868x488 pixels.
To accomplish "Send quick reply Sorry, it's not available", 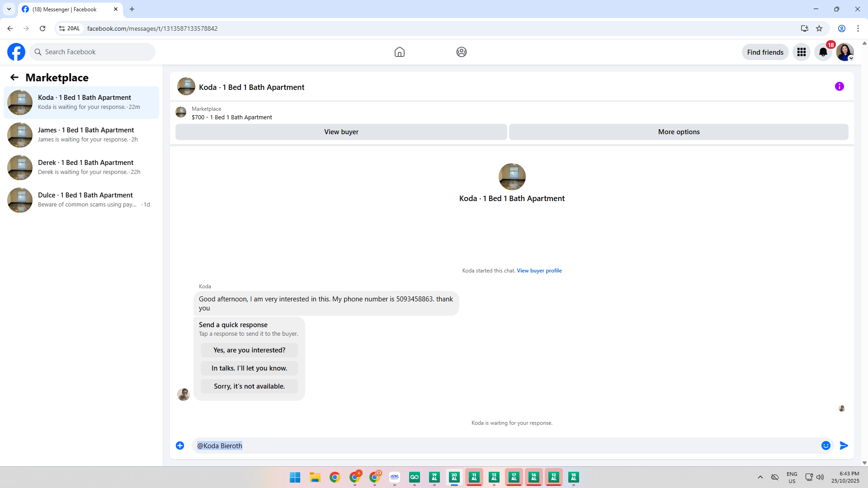I will (249, 386).
